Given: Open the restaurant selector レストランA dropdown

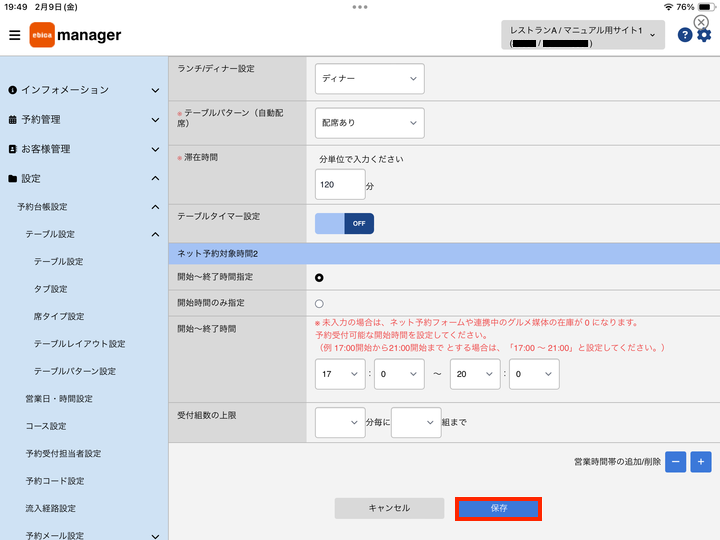Looking at the screenshot, I should [x=583, y=35].
